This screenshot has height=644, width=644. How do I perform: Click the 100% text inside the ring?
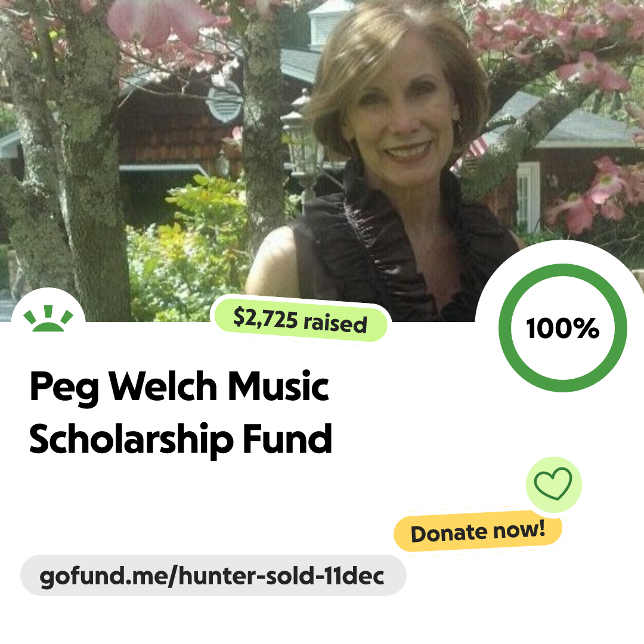point(563,329)
